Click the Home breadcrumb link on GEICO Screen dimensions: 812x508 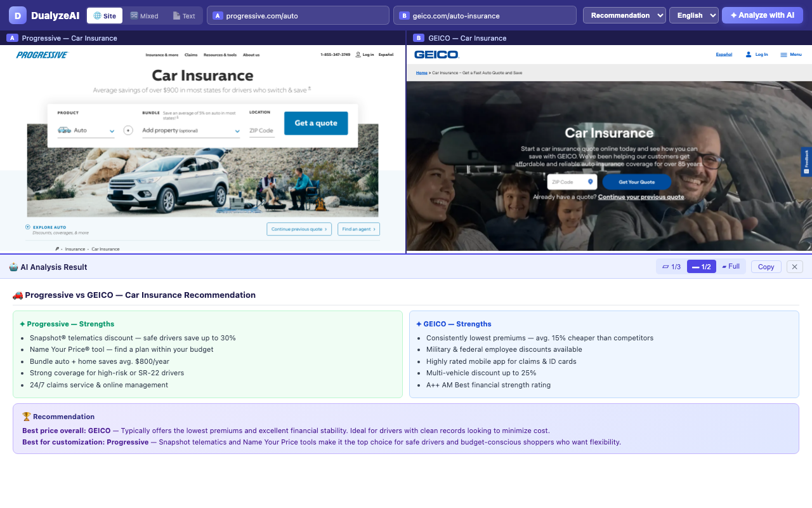click(x=422, y=73)
